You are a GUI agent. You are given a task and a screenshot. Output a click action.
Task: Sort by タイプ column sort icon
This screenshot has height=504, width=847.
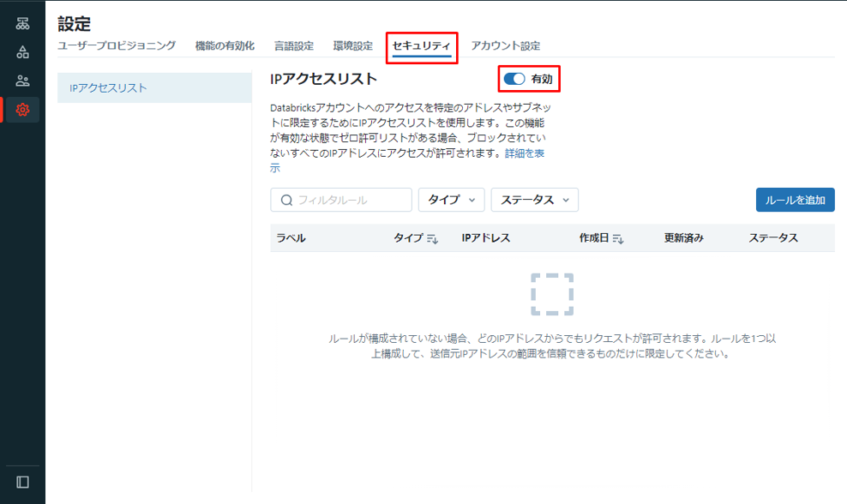433,239
